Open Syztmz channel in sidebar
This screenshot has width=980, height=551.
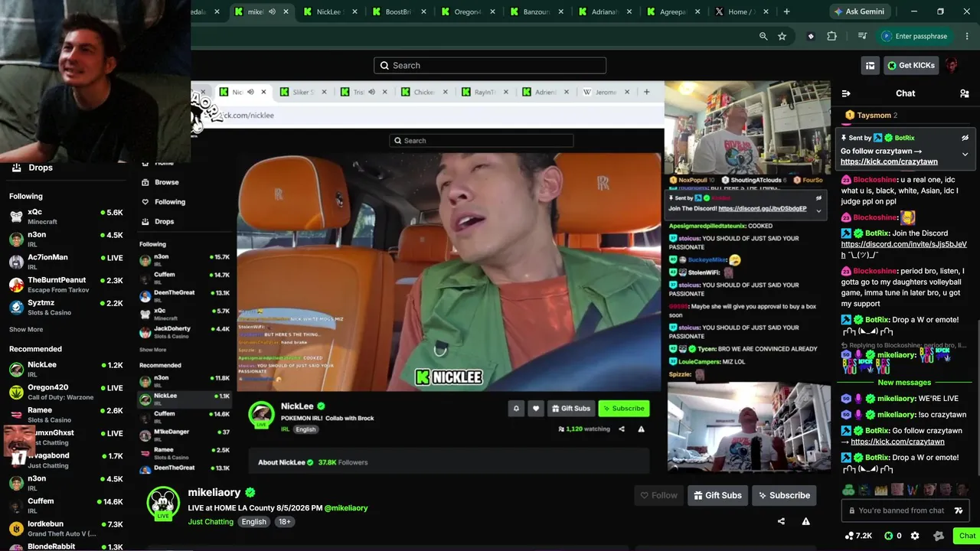tap(66, 307)
